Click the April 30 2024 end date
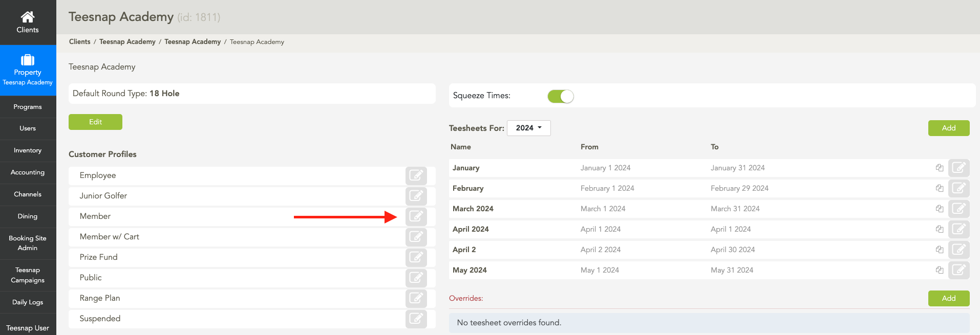Viewport: 980px width, 335px height. pyautogui.click(x=733, y=250)
